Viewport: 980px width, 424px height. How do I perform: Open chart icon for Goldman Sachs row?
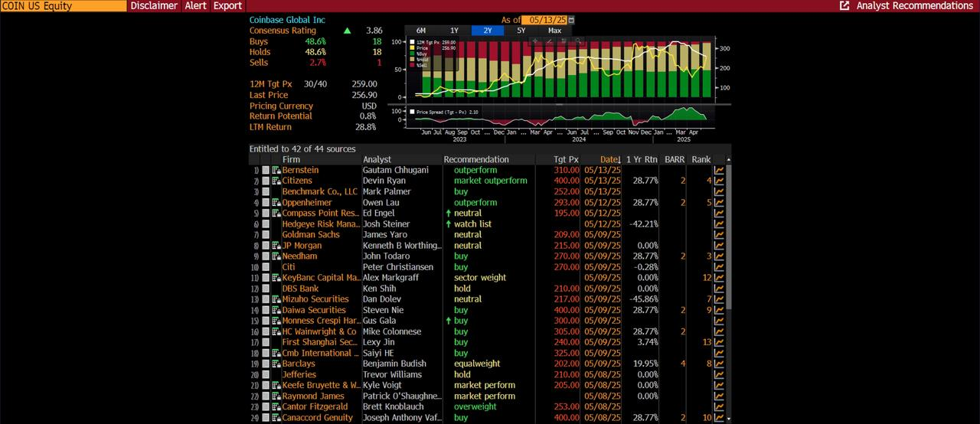tap(719, 235)
